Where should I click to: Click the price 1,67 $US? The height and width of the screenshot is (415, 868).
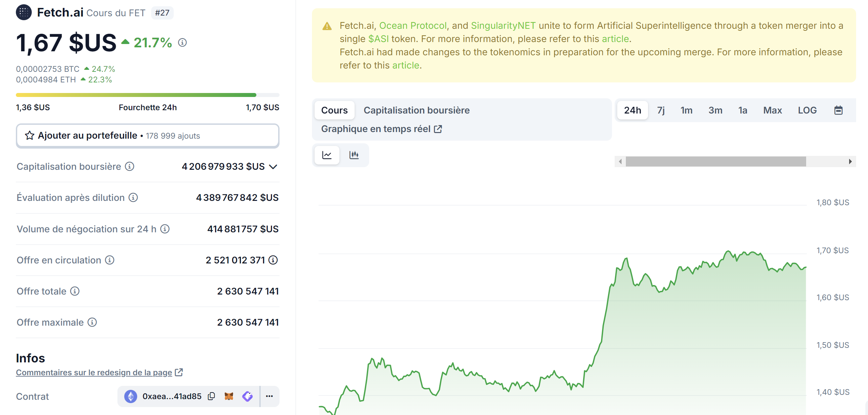(66, 43)
